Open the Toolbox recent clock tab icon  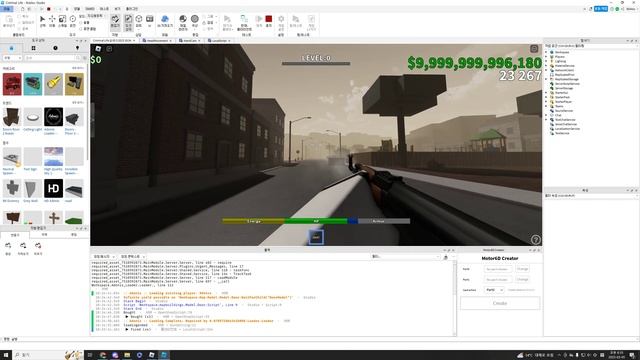click(55, 48)
